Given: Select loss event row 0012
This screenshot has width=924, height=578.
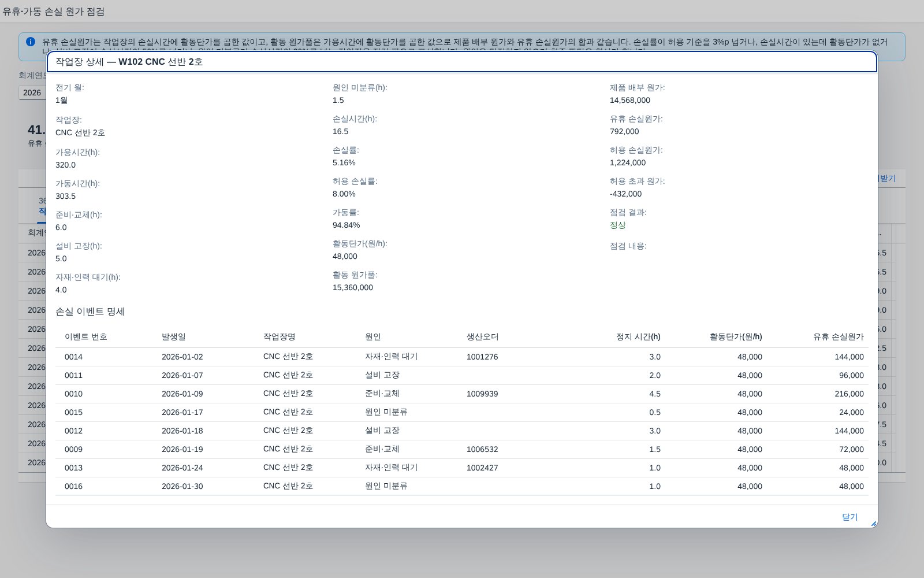Looking at the screenshot, I should click(462, 431).
